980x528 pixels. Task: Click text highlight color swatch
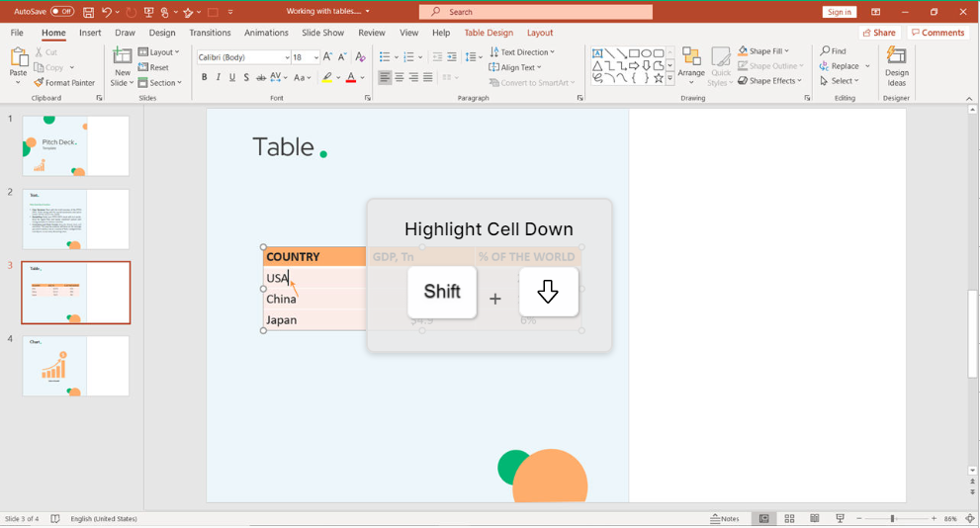click(x=327, y=77)
